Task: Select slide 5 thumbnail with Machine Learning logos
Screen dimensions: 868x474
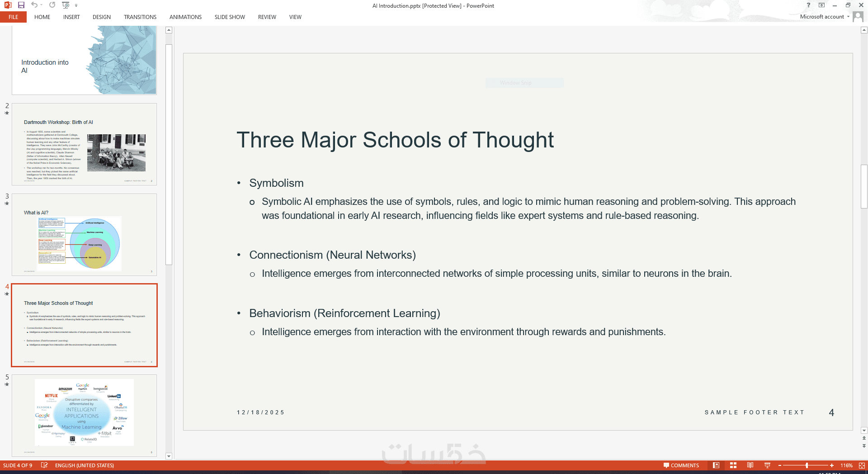Action: coord(85,416)
